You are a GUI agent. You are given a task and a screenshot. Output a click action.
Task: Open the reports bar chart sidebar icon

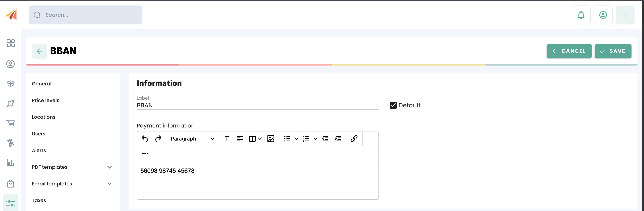(10, 163)
